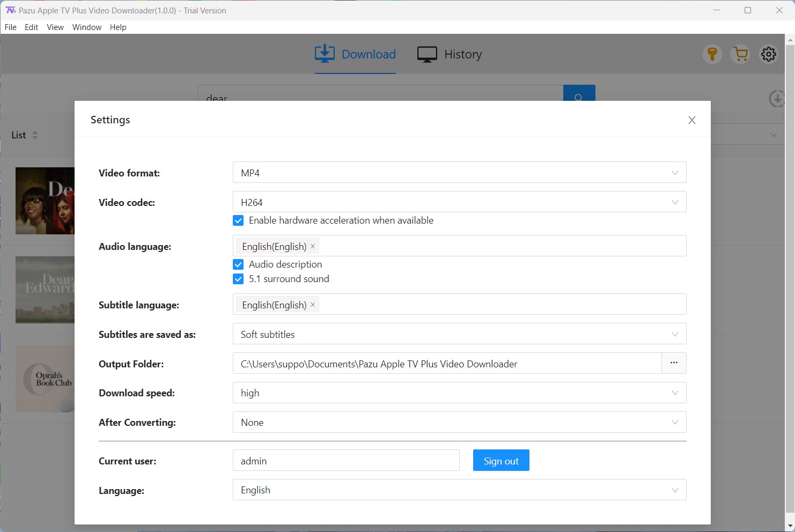Remove English(English) audio language tag
795x532 pixels.
[x=313, y=246]
